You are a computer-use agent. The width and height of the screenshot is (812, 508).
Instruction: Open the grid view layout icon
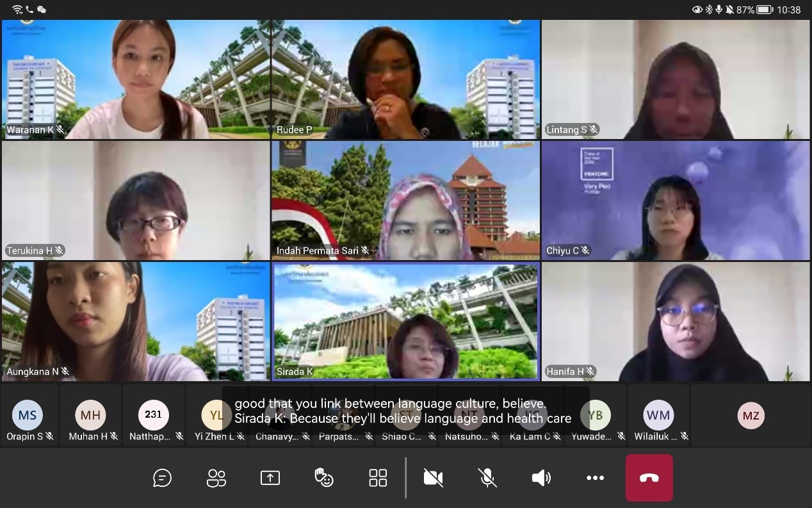(x=378, y=478)
